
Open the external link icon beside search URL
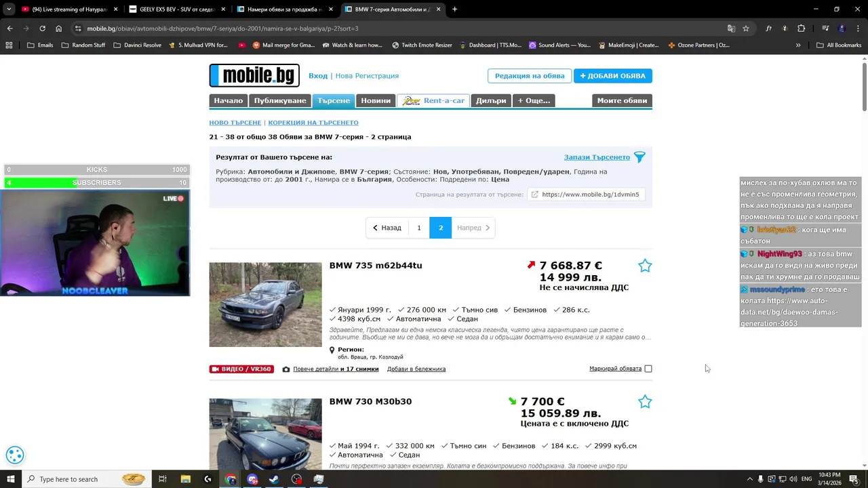tap(534, 195)
